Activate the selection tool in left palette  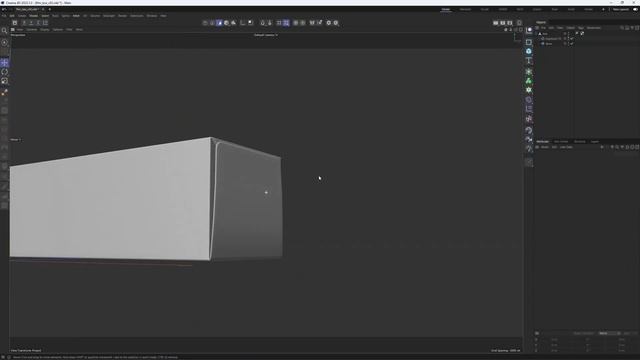tap(4, 42)
